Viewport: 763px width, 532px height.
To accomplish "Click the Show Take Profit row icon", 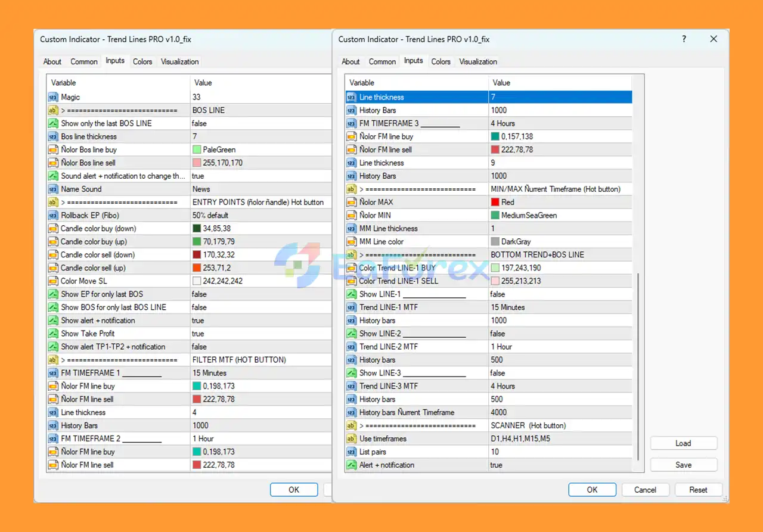I will click(x=52, y=334).
